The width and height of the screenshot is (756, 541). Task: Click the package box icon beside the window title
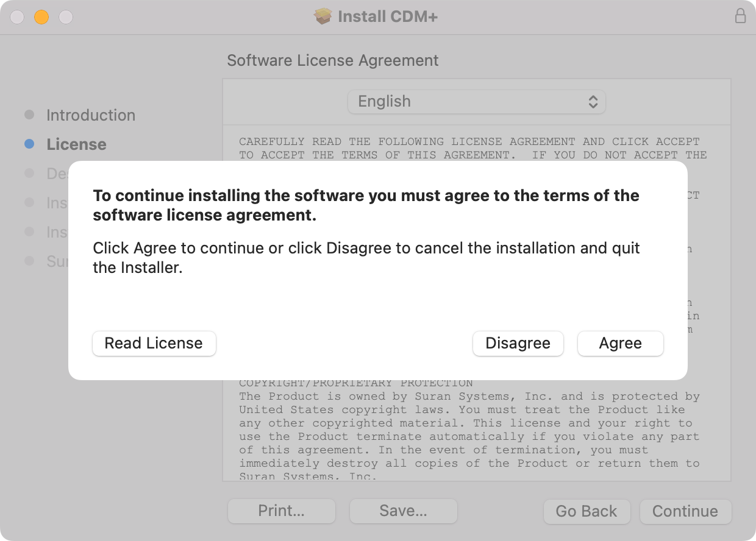pyautogui.click(x=323, y=16)
